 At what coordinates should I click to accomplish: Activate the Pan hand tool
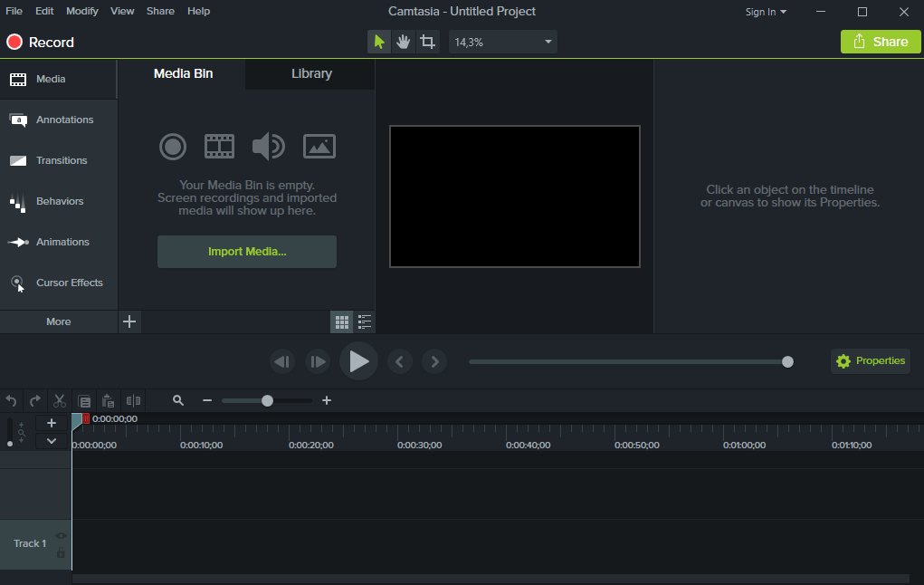coord(404,42)
